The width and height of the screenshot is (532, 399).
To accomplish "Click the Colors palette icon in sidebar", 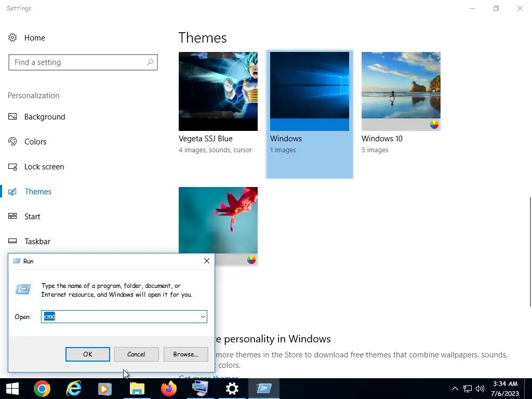I will [x=12, y=141].
